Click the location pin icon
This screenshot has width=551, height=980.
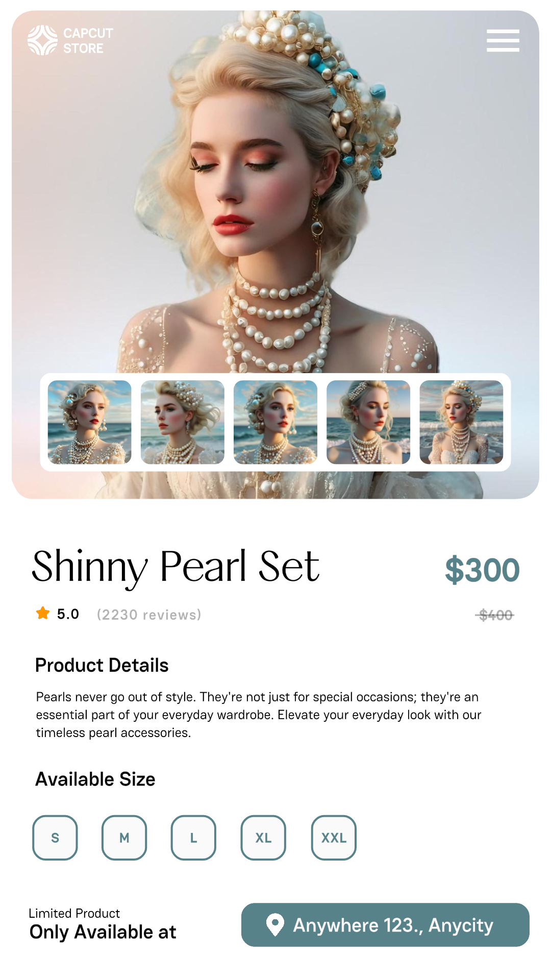(x=275, y=924)
